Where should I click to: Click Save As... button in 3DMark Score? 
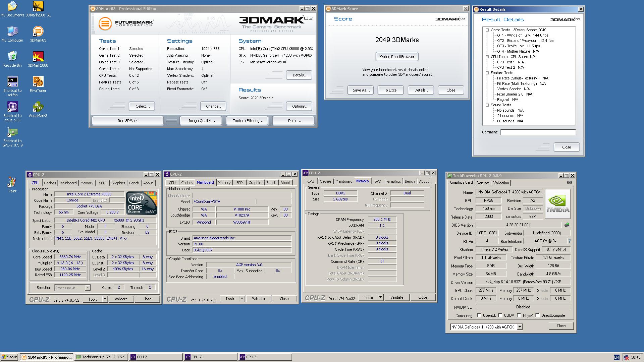click(x=361, y=90)
